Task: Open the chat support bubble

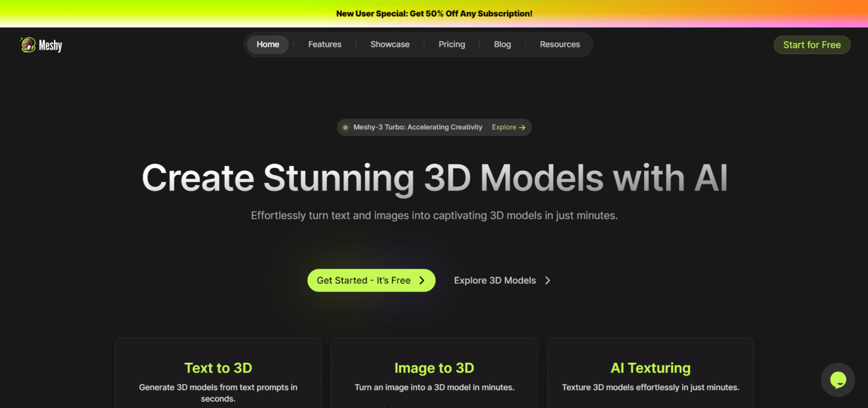Action: point(837,379)
